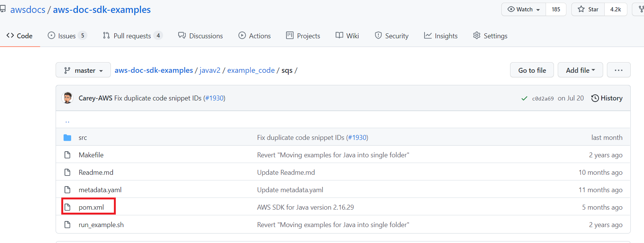Image resolution: width=644 pixels, height=243 pixels.
Task: Click '10 months ago' timestamp
Action: click(x=600, y=172)
